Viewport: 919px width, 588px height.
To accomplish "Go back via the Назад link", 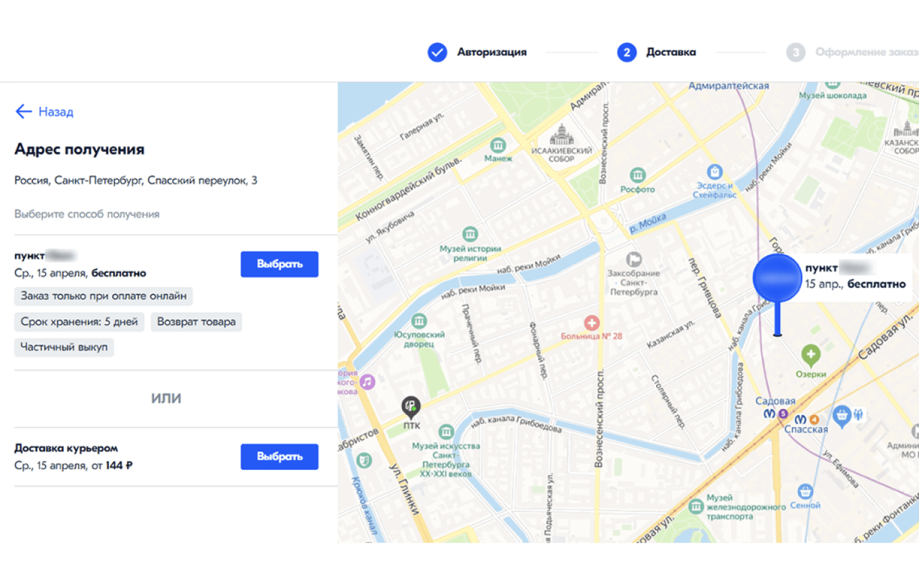I will pyautogui.click(x=55, y=112).
